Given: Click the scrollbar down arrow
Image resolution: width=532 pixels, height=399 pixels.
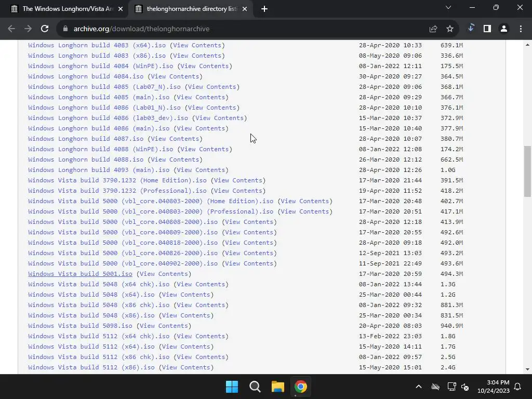Looking at the screenshot, I should point(527,369).
